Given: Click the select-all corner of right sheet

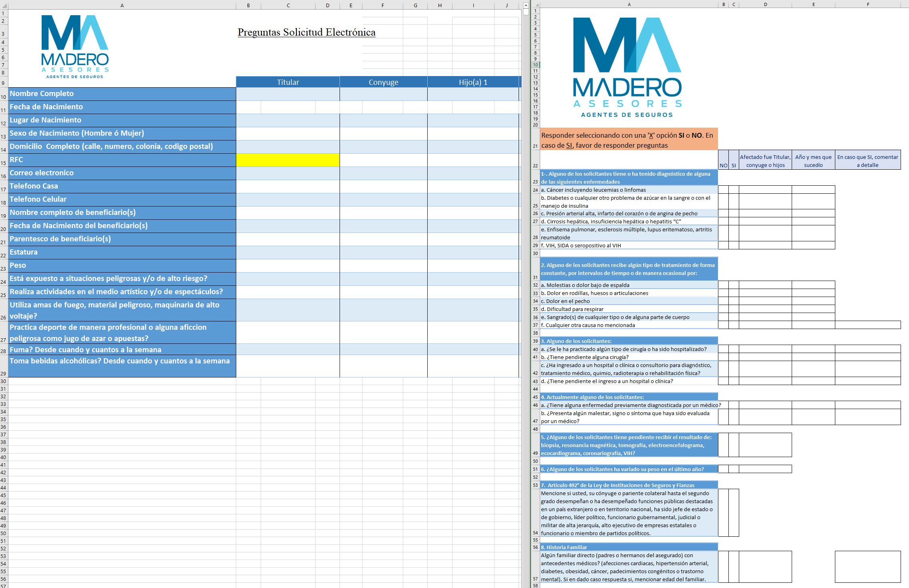Looking at the screenshot, I should click(x=535, y=5).
